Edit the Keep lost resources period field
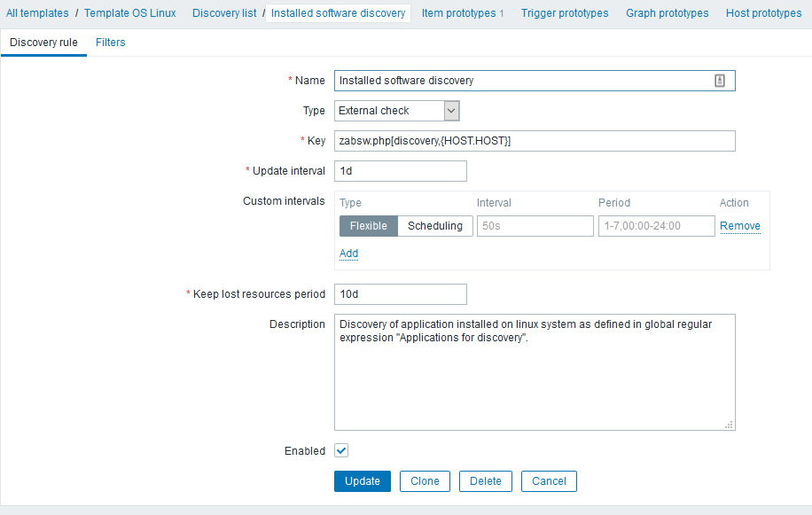The width and height of the screenshot is (812, 515). click(x=401, y=294)
